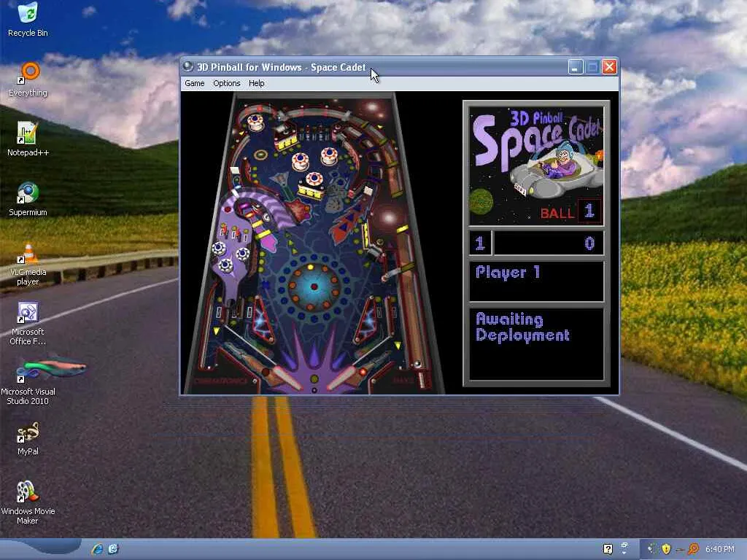The width and height of the screenshot is (747, 560).
Task: Click the help question mark taskbar icon
Action: [608, 549]
